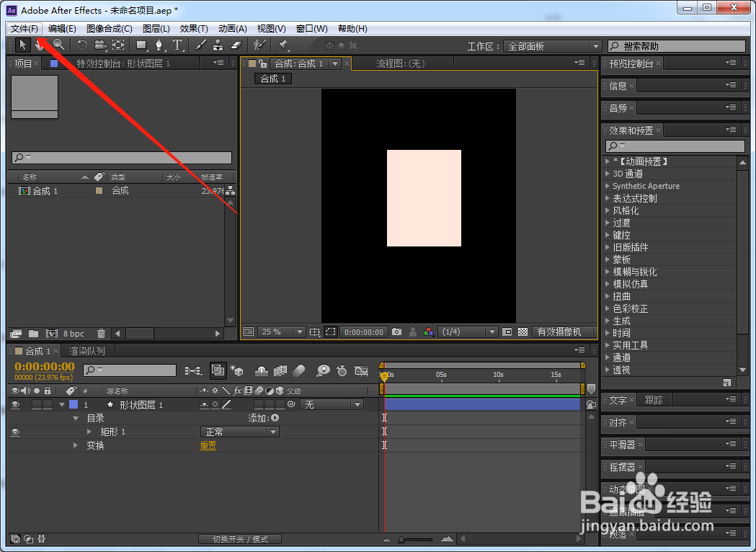Toggle motion blur icon in timeline toolbar

(x=299, y=370)
